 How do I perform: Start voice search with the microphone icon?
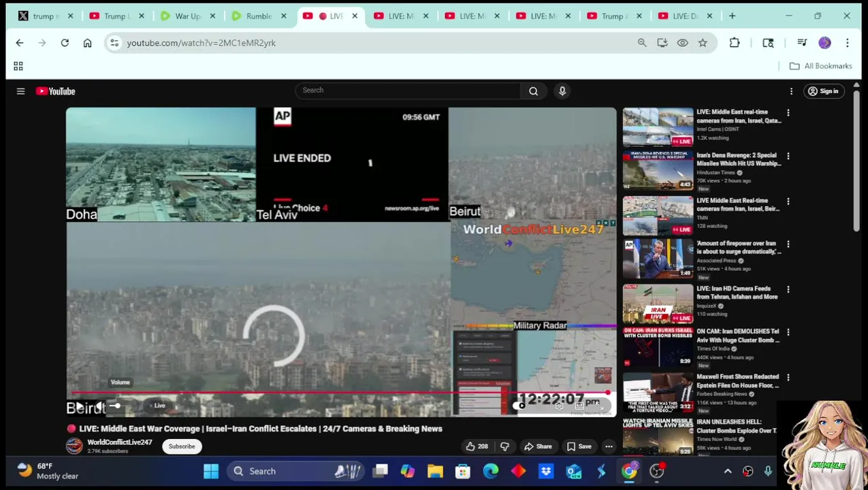[562, 91]
